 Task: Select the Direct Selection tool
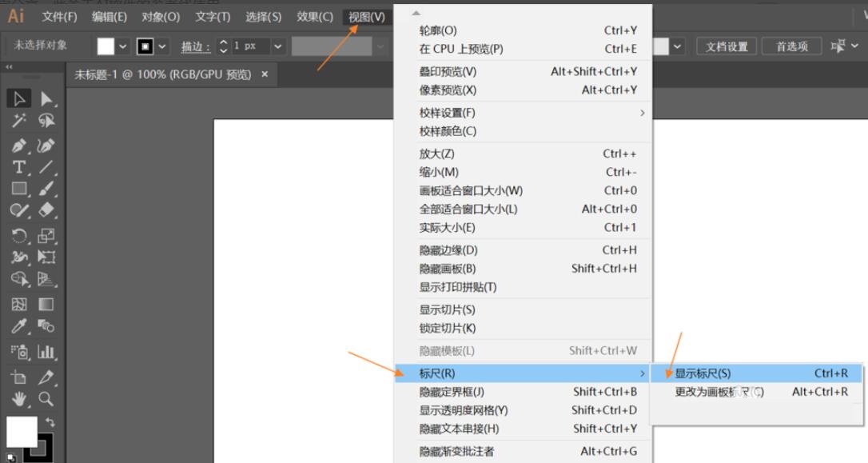pyautogui.click(x=46, y=98)
